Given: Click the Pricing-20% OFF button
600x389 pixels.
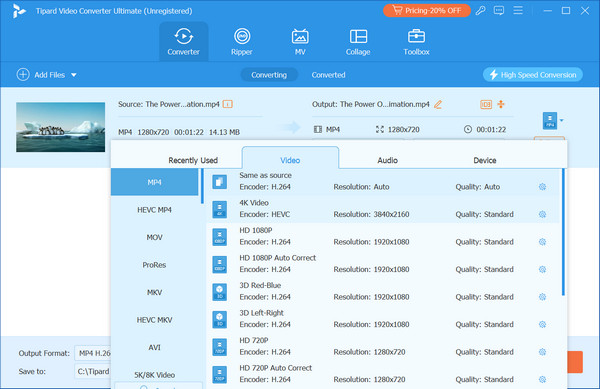Looking at the screenshot, I should [427, 11].
